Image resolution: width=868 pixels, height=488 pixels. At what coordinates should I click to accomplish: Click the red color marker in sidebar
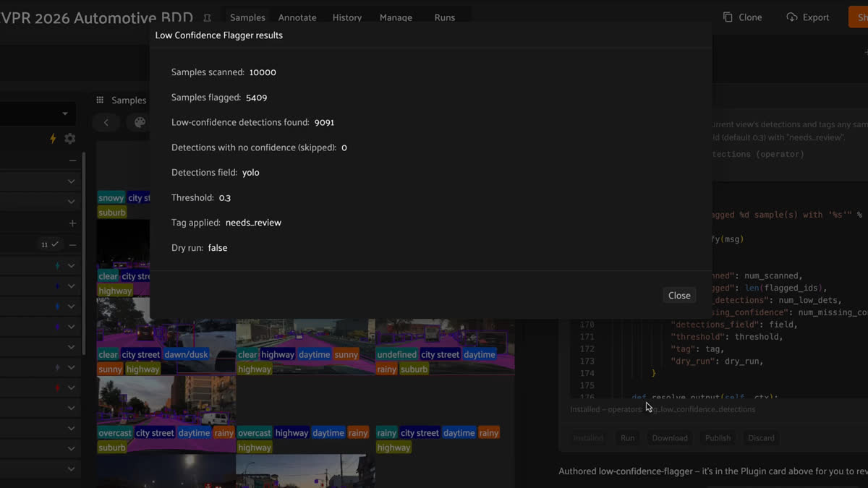pyautogui.click(x=57, y=388)
